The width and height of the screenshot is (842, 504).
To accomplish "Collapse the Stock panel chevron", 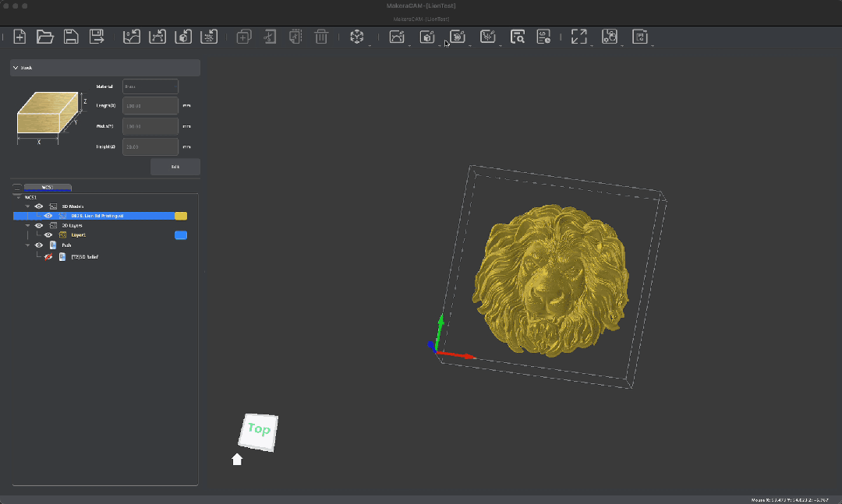I will click(x=16, y=68).
